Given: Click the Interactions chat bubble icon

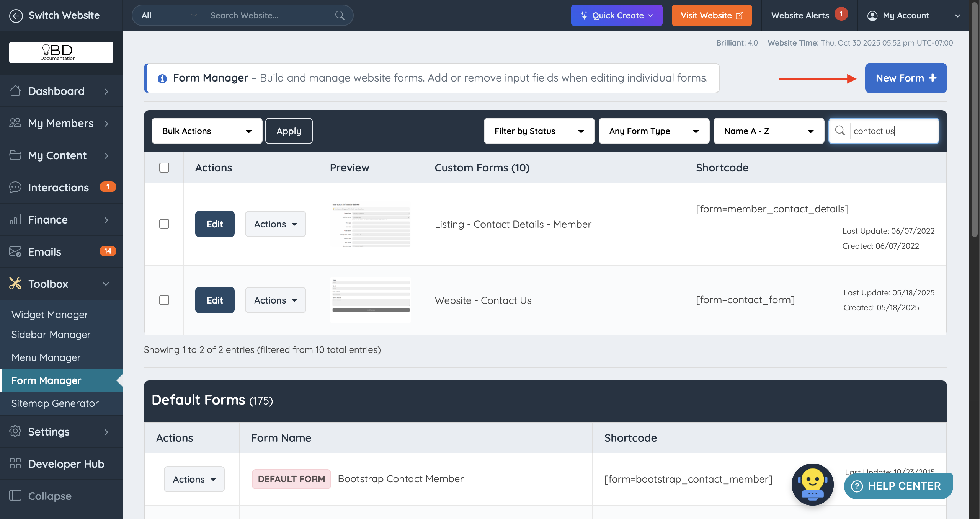Looking at the screenshot, I should (x=15, y=187).
